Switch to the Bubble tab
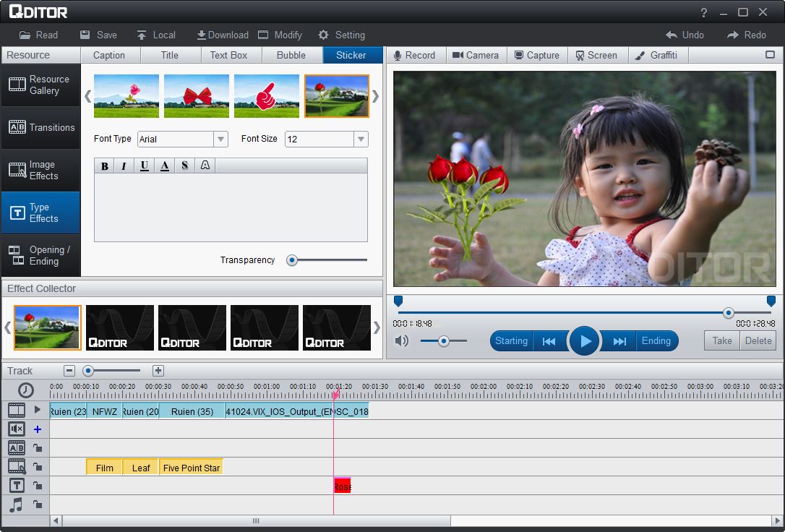Image resolution: width=785 pixels, height=532 pixels. 291,54
